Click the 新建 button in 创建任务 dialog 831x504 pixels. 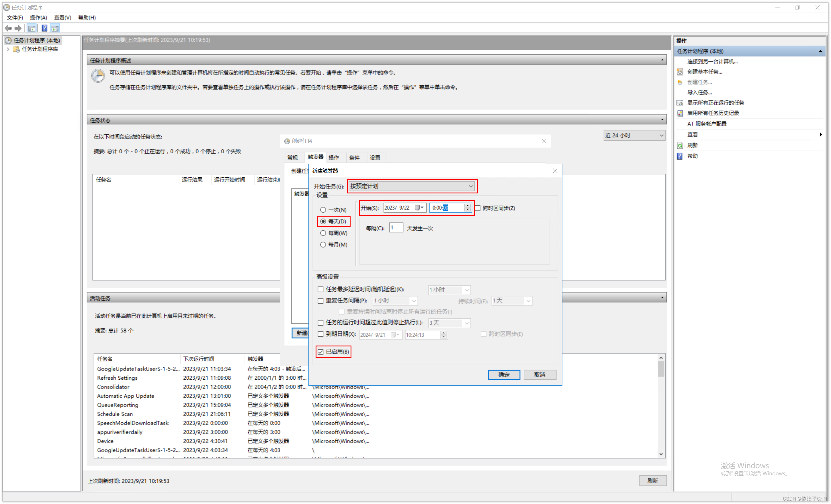(x=300, y=334)
